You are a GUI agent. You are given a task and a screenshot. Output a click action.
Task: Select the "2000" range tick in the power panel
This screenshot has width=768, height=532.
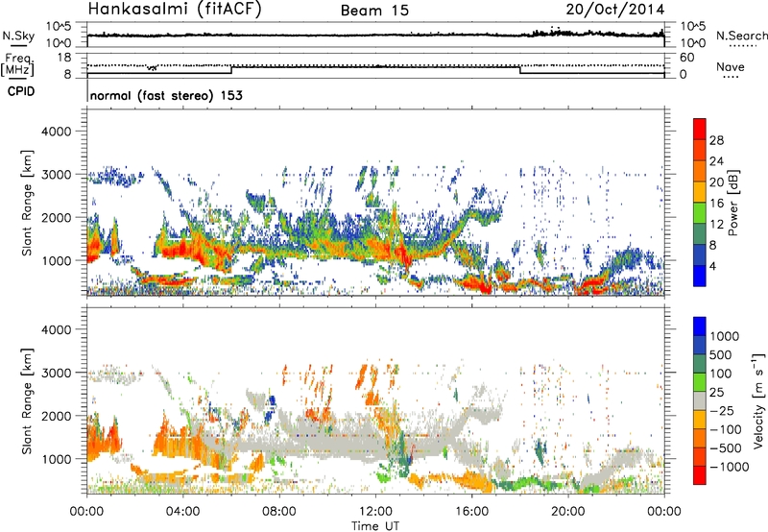coord(56,217)
